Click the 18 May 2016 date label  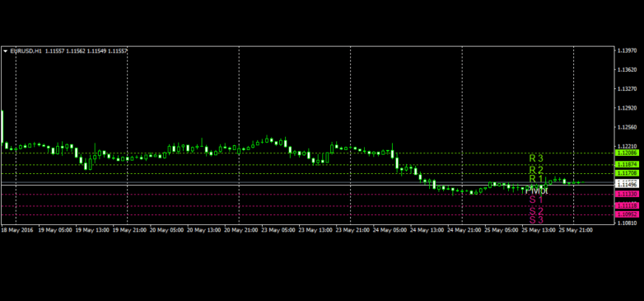click(17, 230)
